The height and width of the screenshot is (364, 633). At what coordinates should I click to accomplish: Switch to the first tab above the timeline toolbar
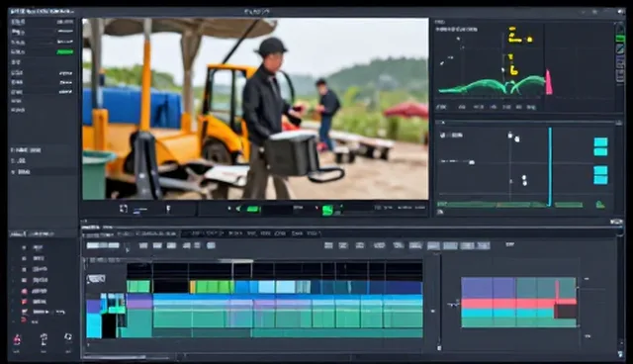tap(97, 233)
